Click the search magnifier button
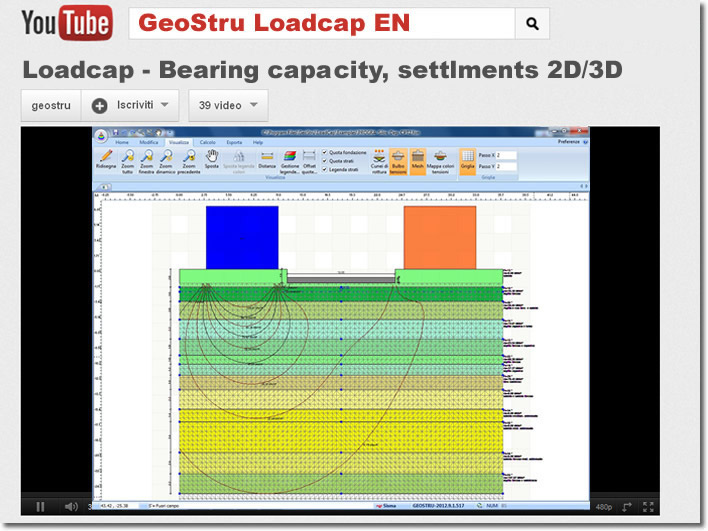The width and height of the screenshot is (708, 531). [532, 23]
